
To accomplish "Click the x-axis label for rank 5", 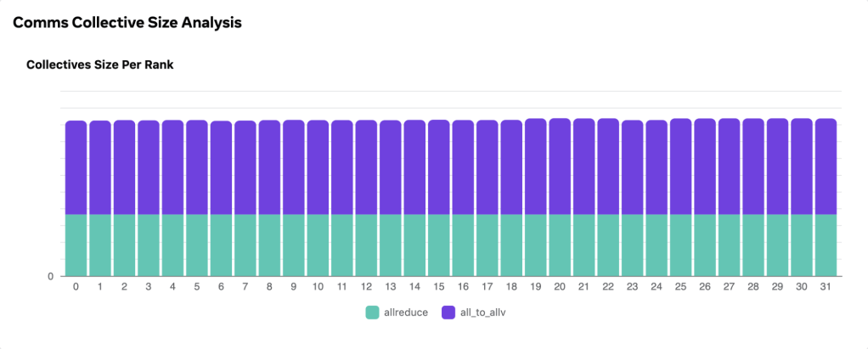I will click(x=197, y=287).
